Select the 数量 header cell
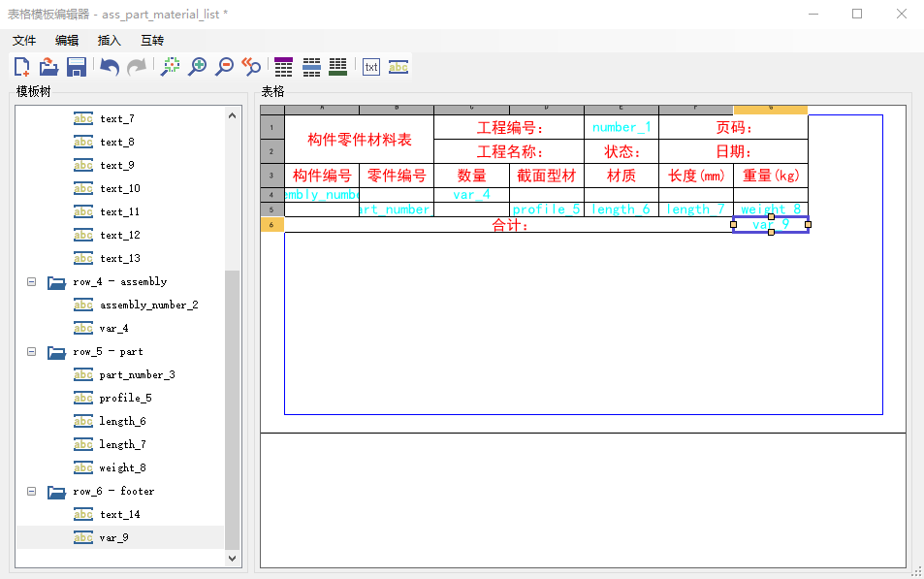 tap(471, 176)
